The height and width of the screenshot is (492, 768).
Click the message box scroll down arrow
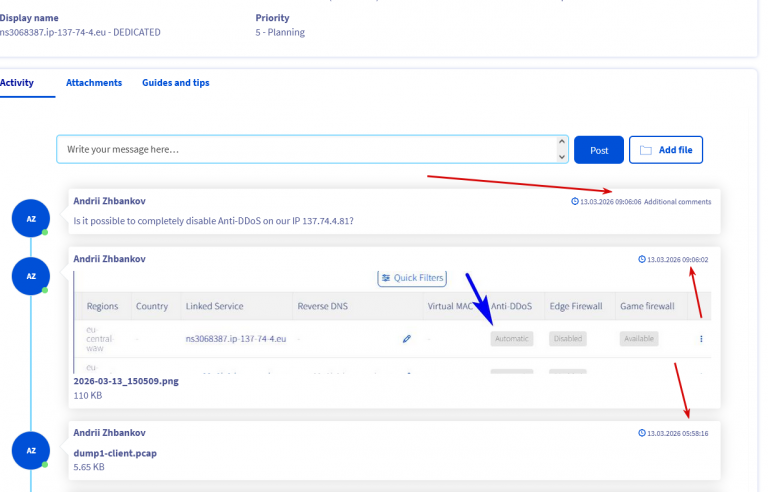point(562,157)
